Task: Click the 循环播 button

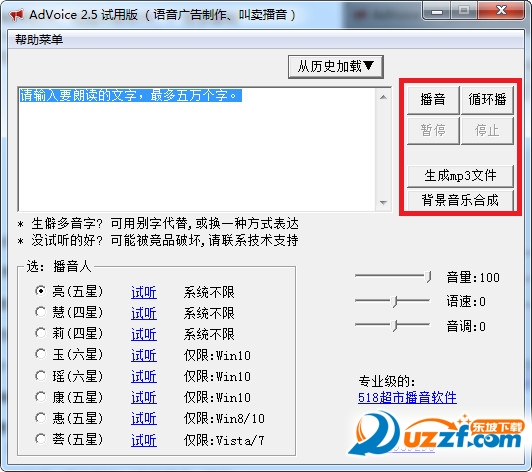Action: pyautogui.click(x=487, y=100)
